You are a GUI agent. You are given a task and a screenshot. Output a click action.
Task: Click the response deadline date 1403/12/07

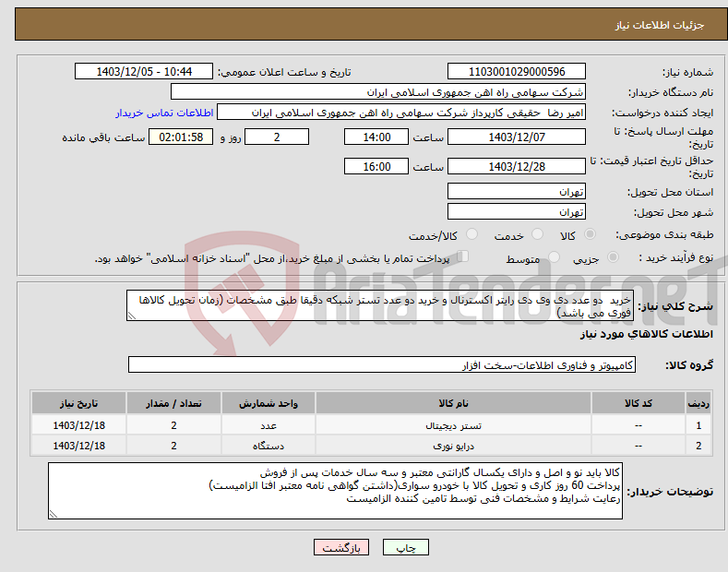[x=517, y=137]
